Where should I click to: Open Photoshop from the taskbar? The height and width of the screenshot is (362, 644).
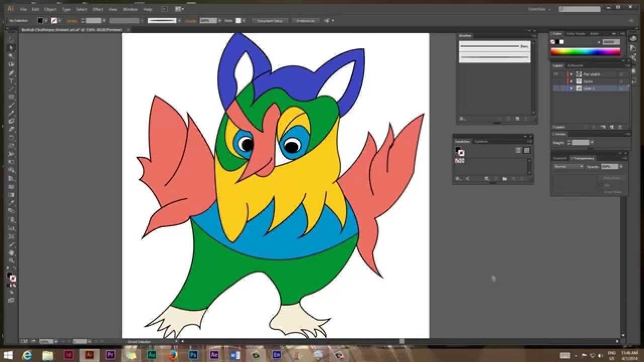point(193,355)
